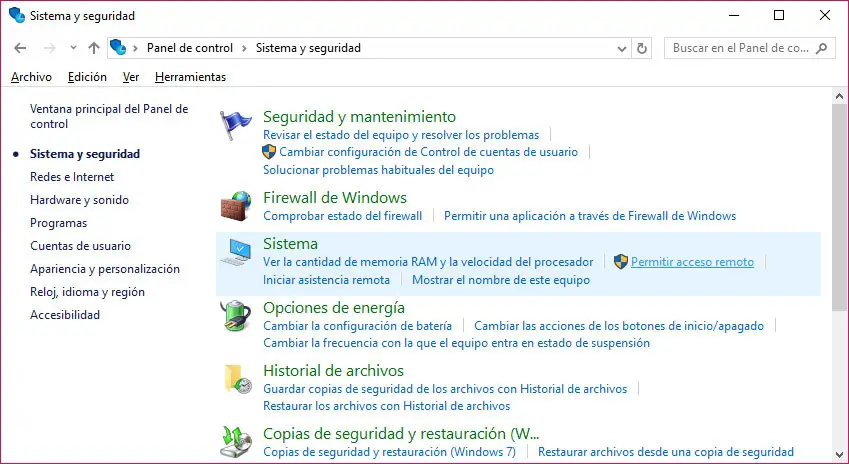Click Copias de seguridad y restauración (Windows 7) link

tap(389, 452)
